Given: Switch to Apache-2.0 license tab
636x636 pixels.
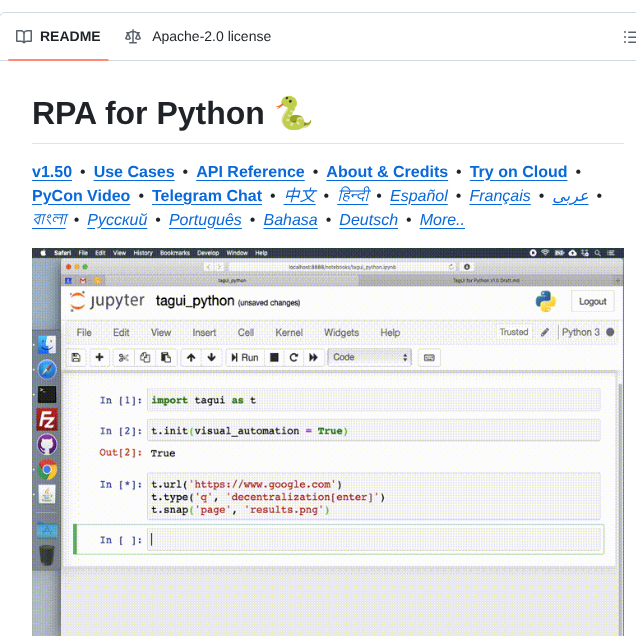Looking at the screenshot, I should click(198, 37).
